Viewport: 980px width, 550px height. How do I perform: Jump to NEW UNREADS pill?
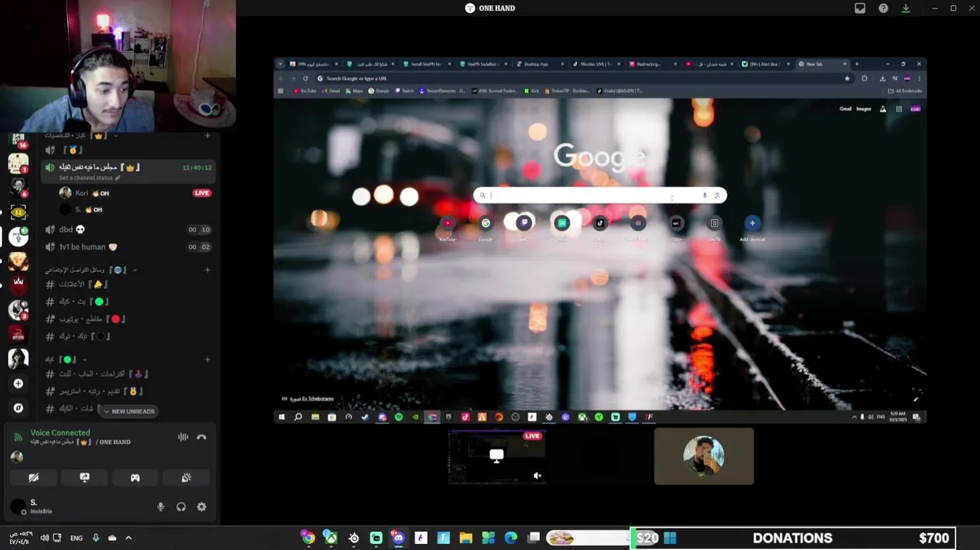128,411
